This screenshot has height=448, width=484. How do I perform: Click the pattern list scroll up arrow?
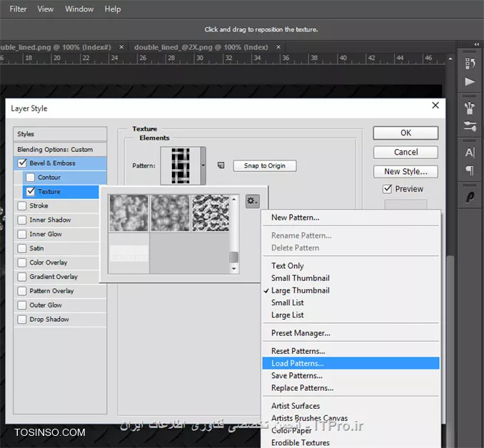click(234, 199)
